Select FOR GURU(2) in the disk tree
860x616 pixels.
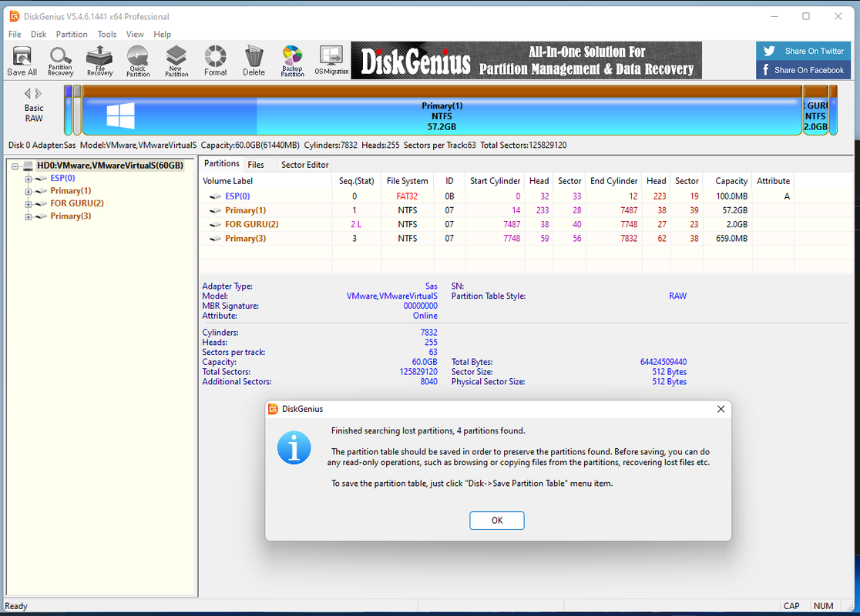click(x=77, y=203)
